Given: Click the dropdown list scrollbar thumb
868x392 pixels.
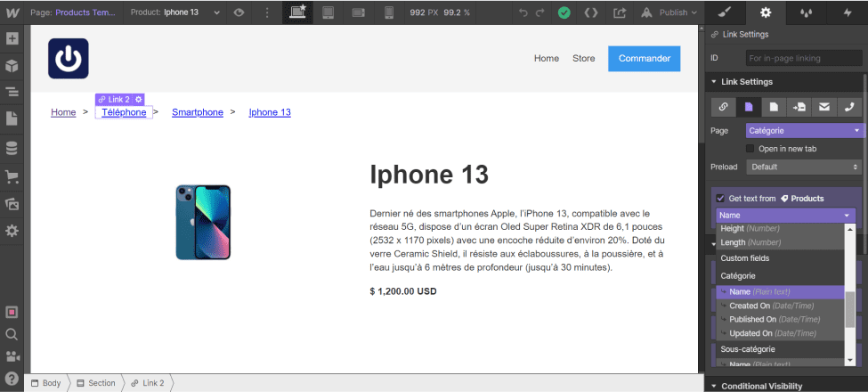Looking at the screenshot, I should pyautogui.click(x=849, y=308).
